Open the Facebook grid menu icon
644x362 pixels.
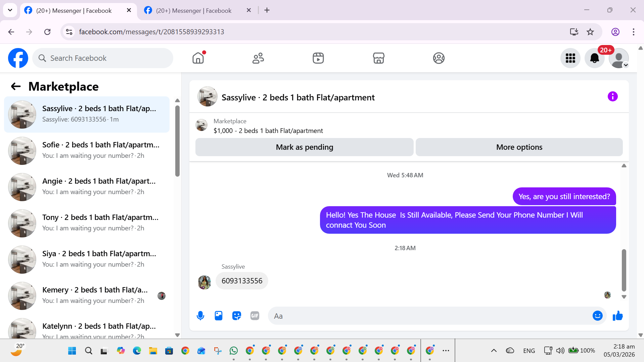point(570,58)
